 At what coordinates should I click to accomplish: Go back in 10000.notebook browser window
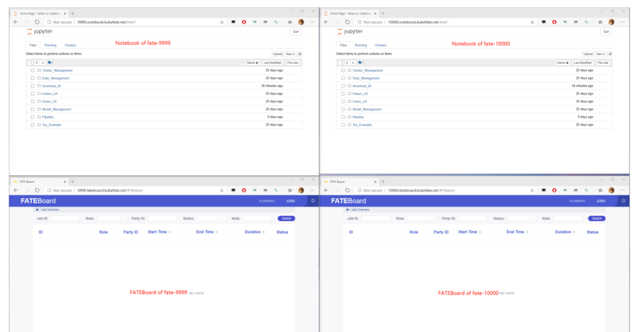(326, 22)
